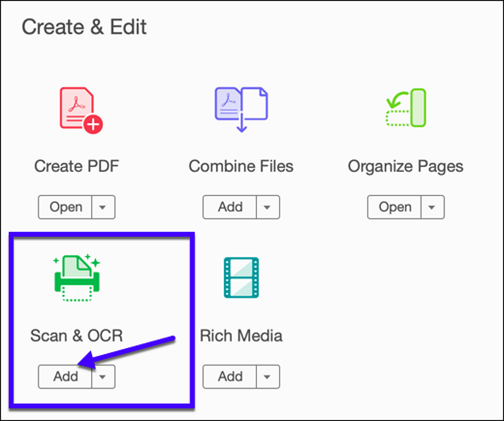Click the green rotate-page icon above Organize Pages

(405, 108)
